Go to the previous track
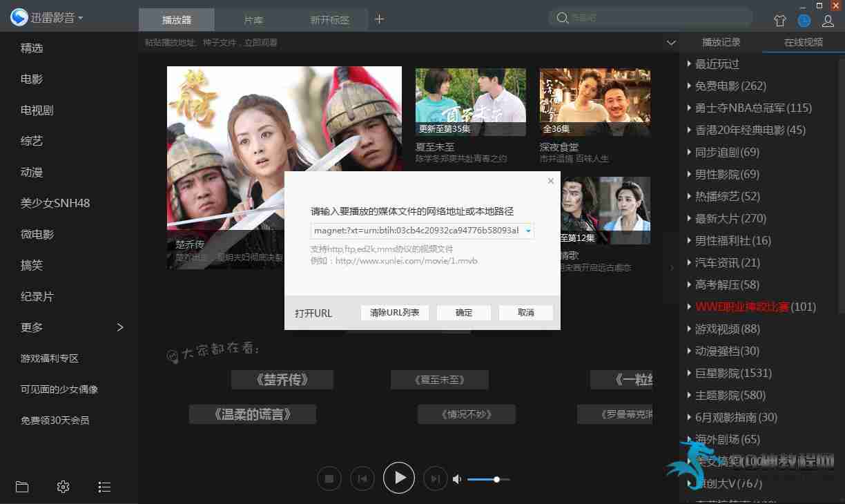This screenshot has height=504, width=845. point(362,478)
